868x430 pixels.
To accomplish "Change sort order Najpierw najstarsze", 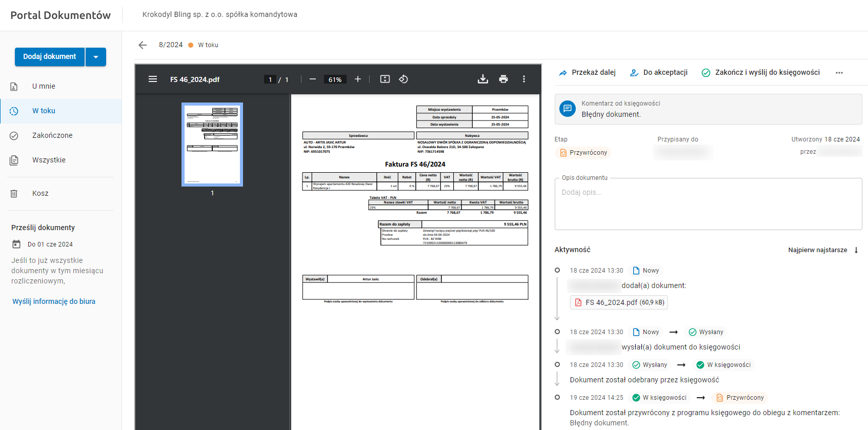I will pyautogui.click(x=823, y=250).
